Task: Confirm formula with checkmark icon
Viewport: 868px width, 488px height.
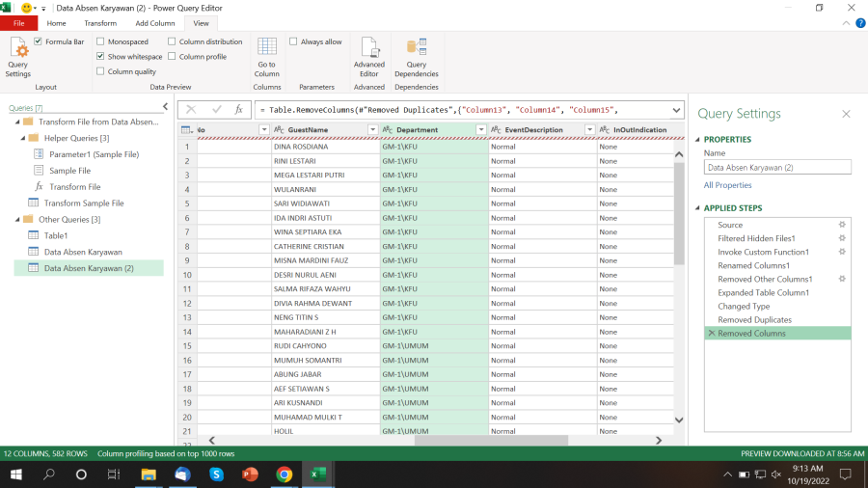Action: pos(216,110)
